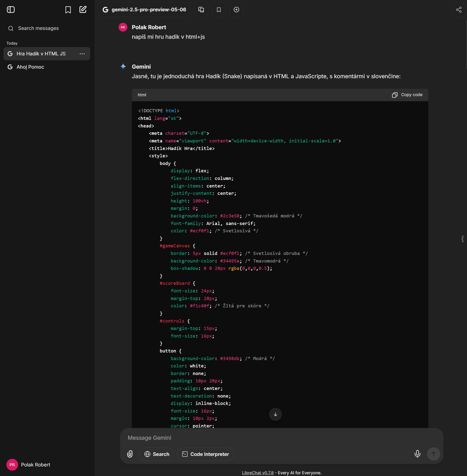Open options menu for Hra Hadík chat
467x476 pixels.
(x=82, y=54)
